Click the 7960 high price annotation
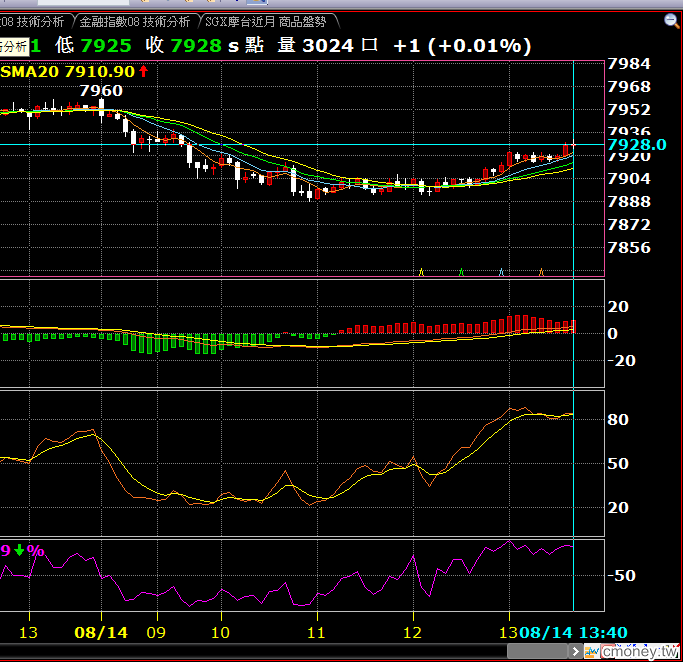The image size is (683, 662). click(x=101, y=91)
